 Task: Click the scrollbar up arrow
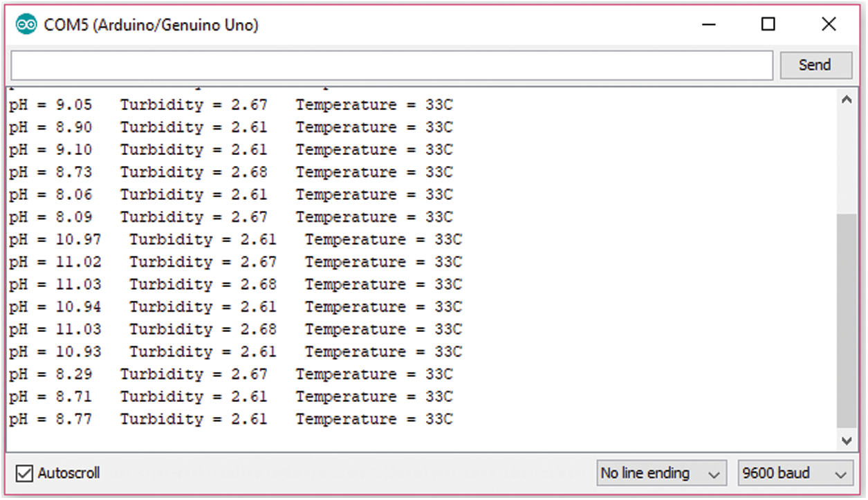point(847,100)
